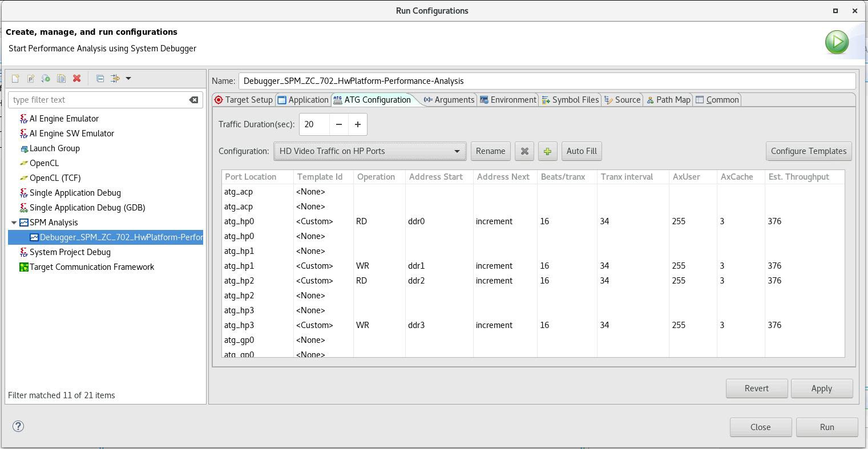Delete selected launch configuration with red X
Viewport: 868px width, 449px height.
[77, 79]
